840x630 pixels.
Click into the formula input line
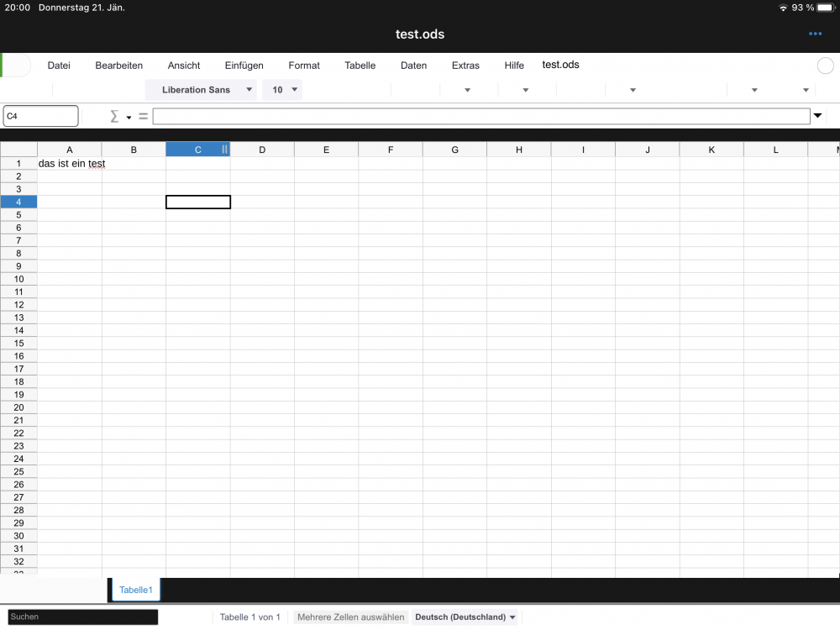pos(481,116)
